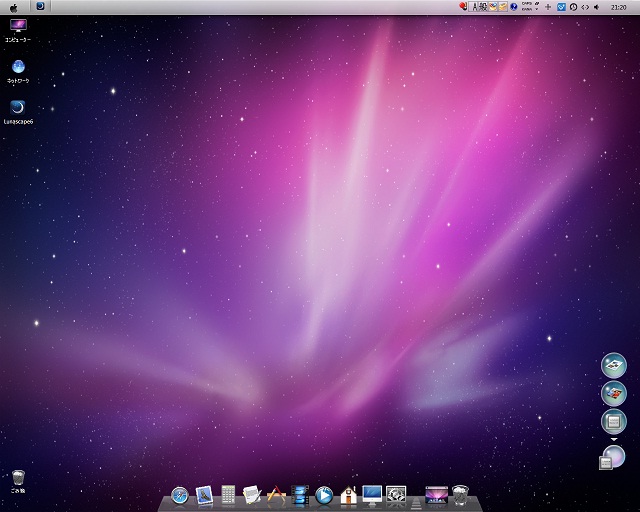
Task: Launch Safari compass icon in dock
Action: [180, 496]
